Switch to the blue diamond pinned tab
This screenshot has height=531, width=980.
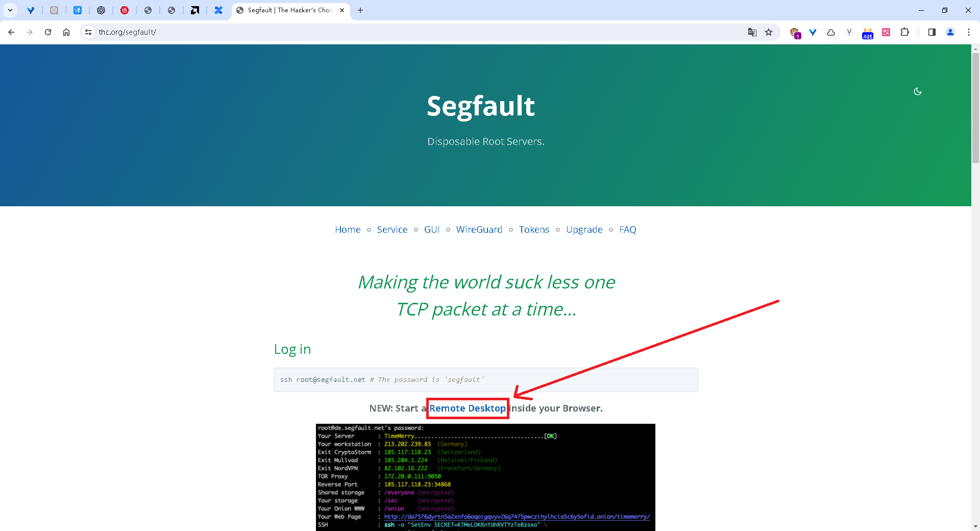[x=31, y=10]
